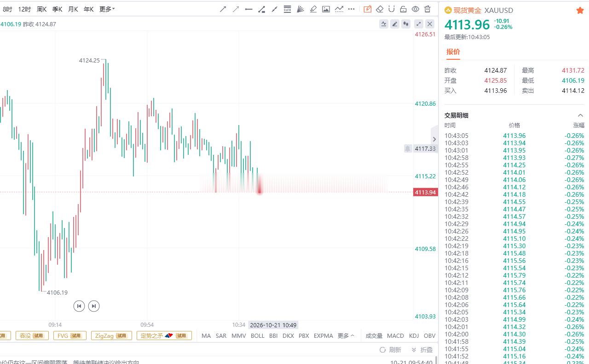This screenshot has height=364, width=589.
Task: Close the chart panel with X
Action: click(430, 24)
